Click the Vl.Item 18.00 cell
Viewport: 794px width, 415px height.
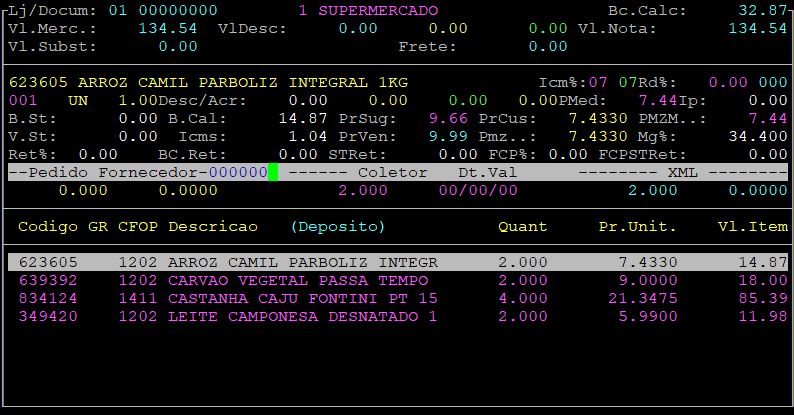coord(763,280)
